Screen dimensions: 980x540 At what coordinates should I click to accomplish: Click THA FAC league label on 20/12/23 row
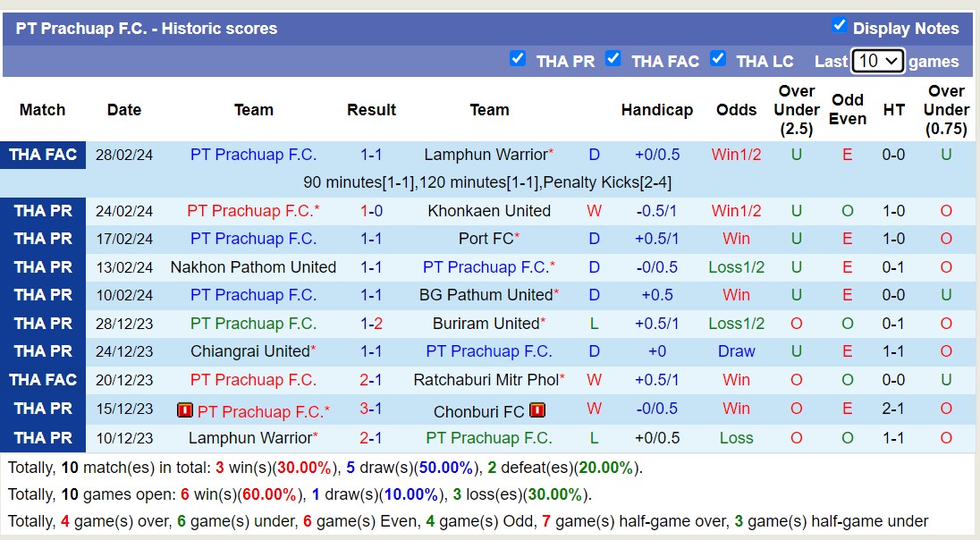click(43, 380)
